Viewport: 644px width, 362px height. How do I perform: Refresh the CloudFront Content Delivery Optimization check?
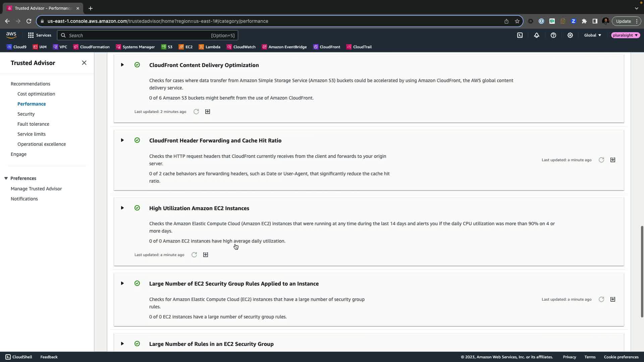(x=196, y=112)
